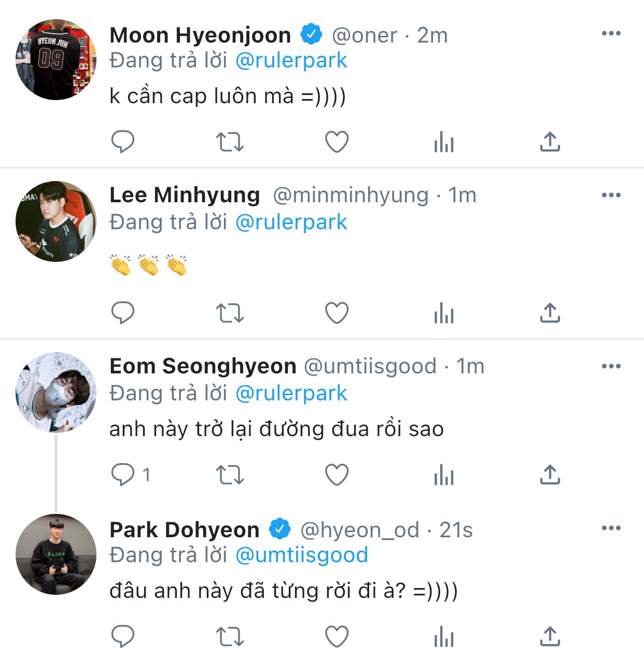Like Moon Hyeonjoon's reply
Viewport: 644px width, 656px height.
point(337,142)
